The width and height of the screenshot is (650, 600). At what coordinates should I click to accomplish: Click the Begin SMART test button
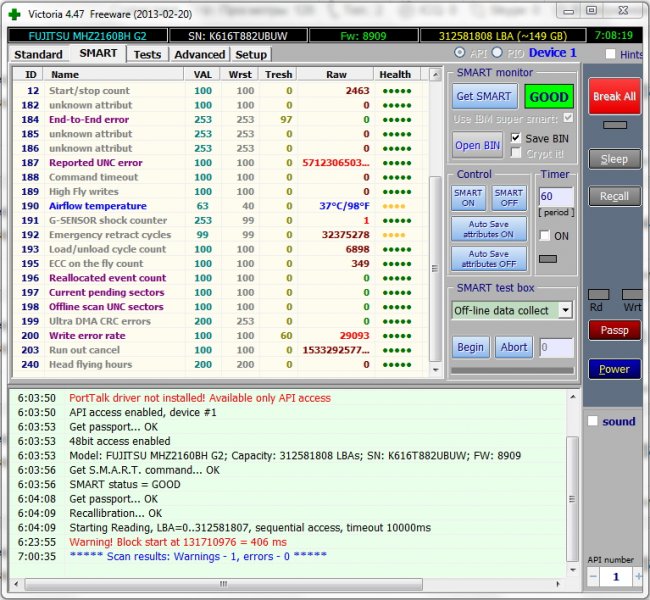(470, 348)
